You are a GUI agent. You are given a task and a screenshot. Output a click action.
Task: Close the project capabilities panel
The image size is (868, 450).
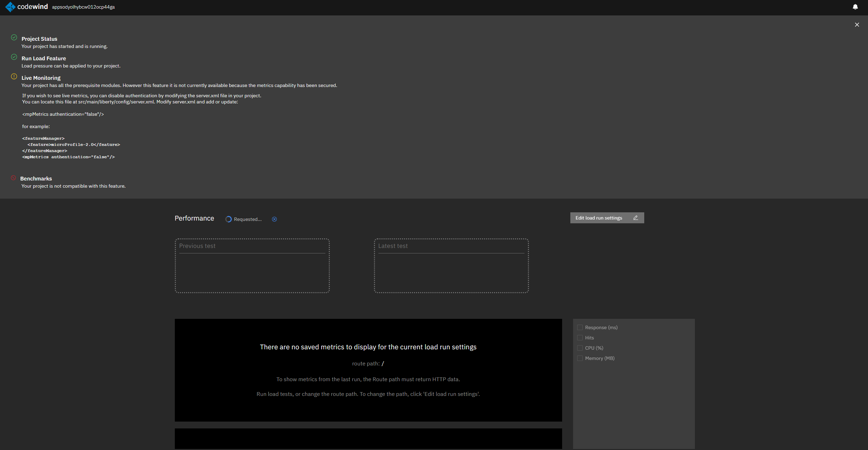pyautogui.click(x=857, y=25)
